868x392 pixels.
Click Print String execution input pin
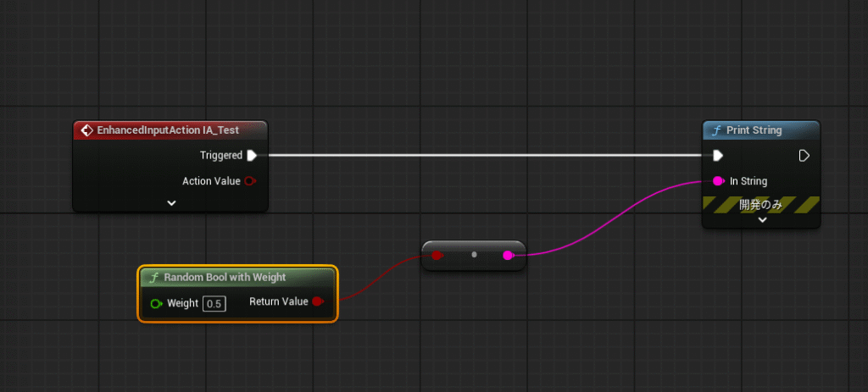(718, 156)
